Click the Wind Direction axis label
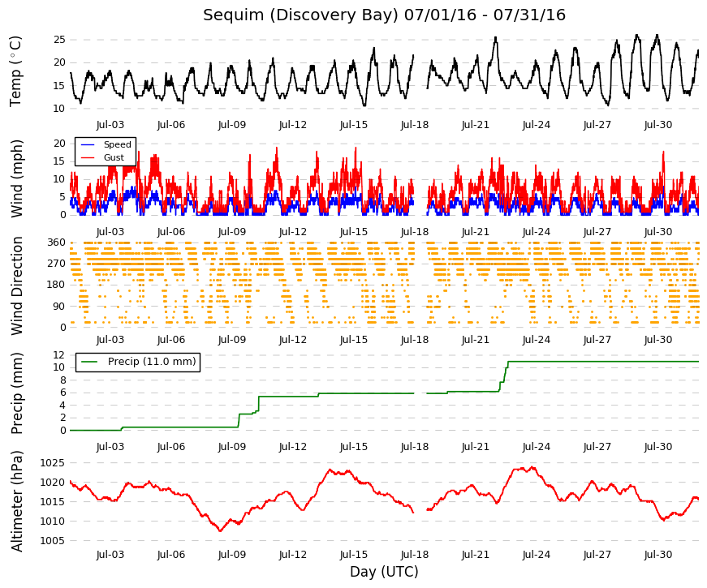707x588 pixels. point(16,285)
